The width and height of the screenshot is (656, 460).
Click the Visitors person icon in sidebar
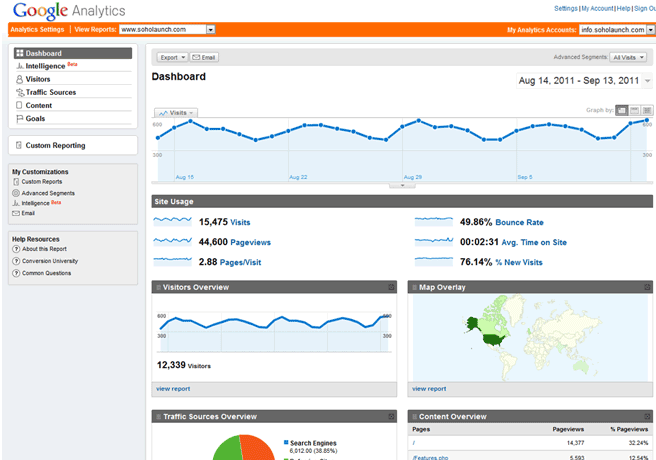coord(19,79)
